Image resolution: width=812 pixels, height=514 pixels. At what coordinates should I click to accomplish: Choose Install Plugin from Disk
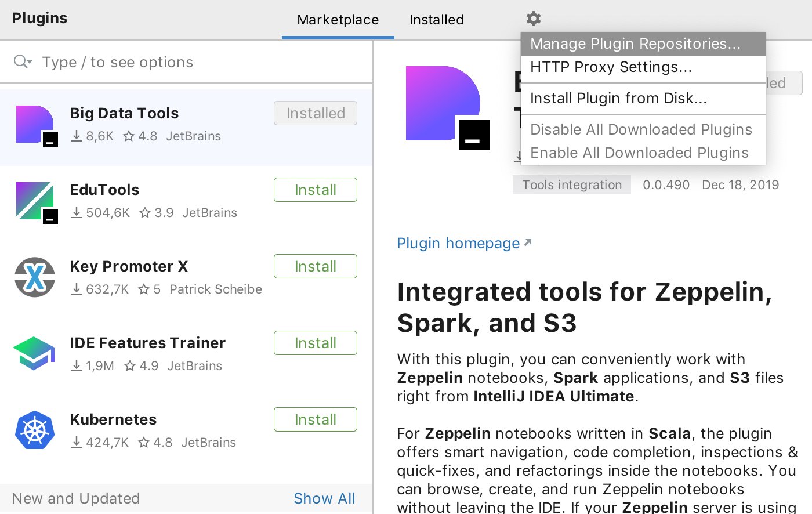point(643,98)
